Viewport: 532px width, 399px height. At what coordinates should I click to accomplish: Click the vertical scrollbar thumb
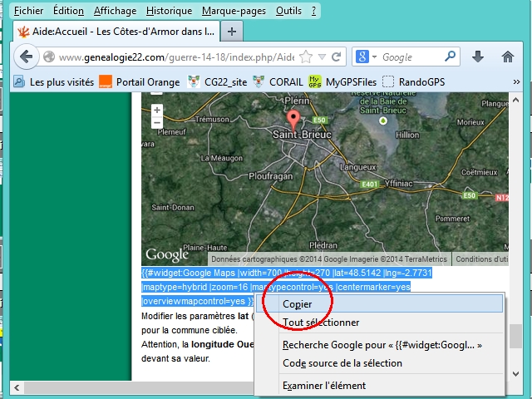515,336
